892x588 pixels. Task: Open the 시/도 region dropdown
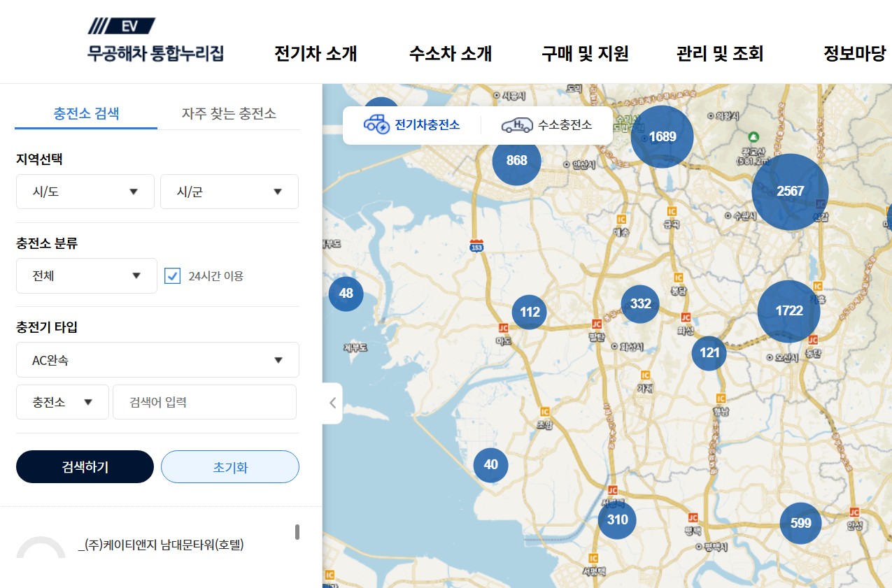[x=85, y=192]
